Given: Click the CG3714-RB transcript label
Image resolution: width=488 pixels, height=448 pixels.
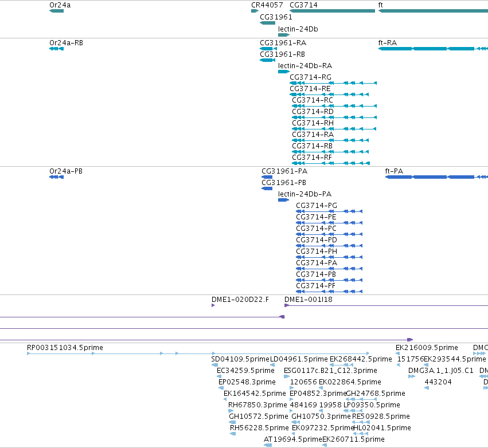Looking at the screenshot, I should tap(312, 146).
